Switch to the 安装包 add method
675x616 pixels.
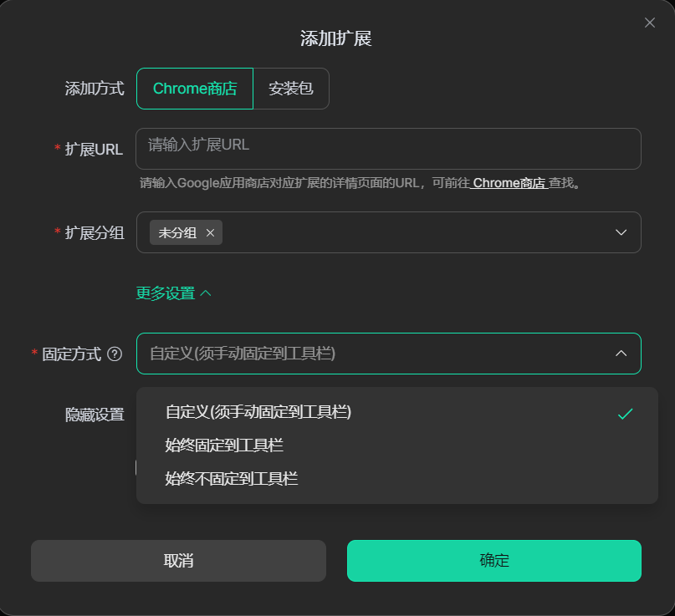tap(291, 89)
